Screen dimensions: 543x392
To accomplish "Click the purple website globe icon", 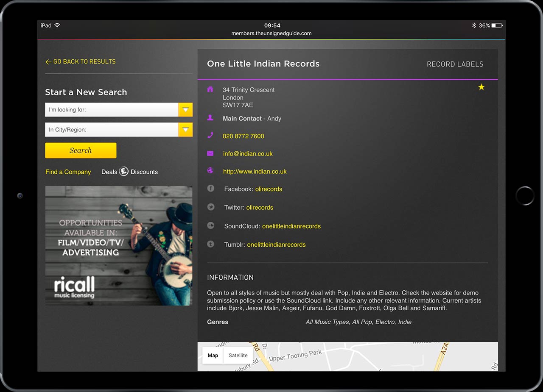I will click(210, 170).
